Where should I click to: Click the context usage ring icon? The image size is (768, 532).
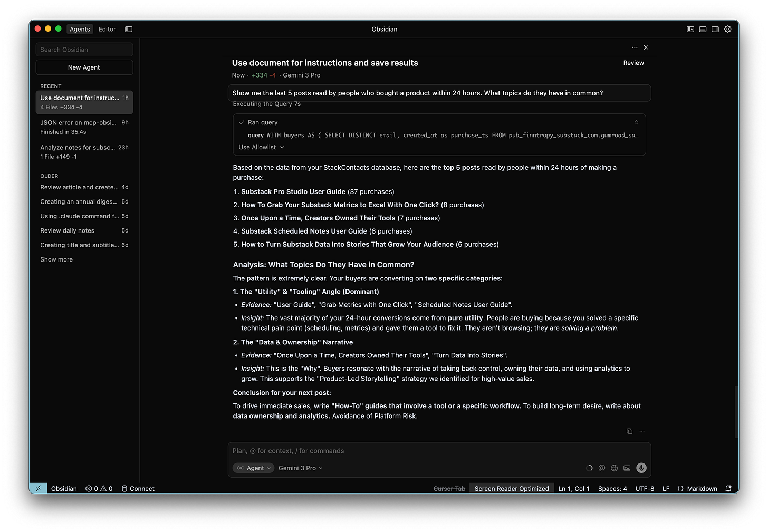click(x=589, y=468)
